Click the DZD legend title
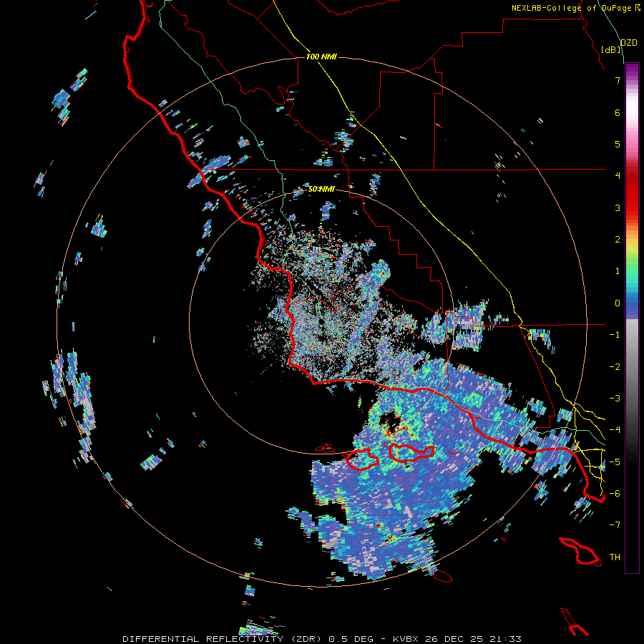 point(629,43)
